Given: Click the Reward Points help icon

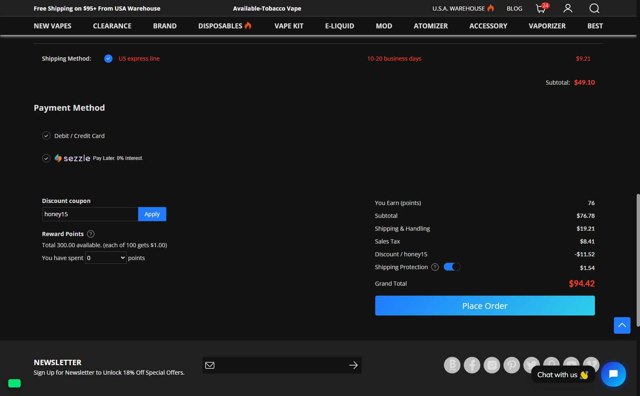Looking at the screenshot, I should click(91, 234).
